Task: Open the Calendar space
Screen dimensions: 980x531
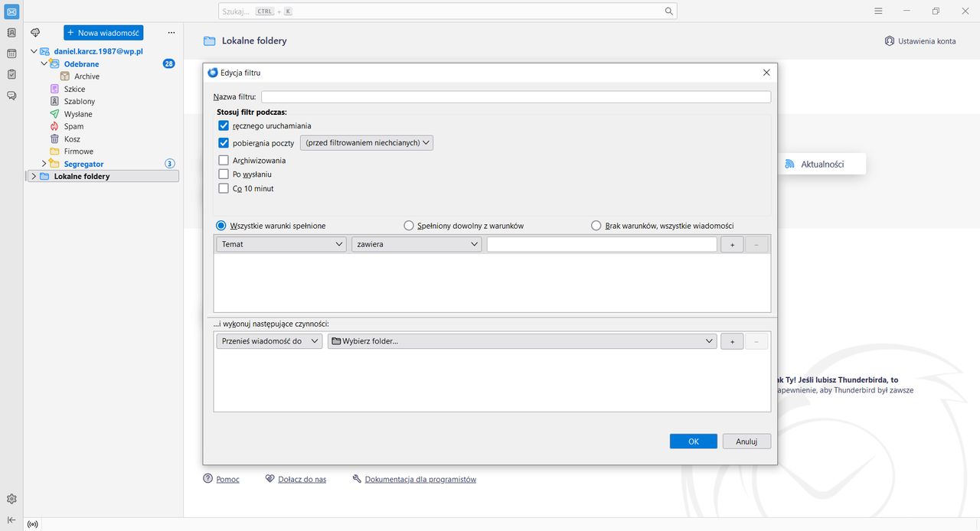Action: click(x=11, y=54)
